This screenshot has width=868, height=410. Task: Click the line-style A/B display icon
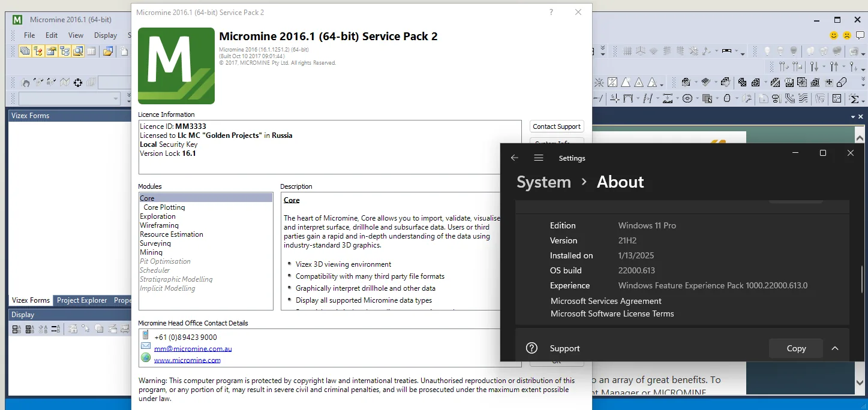pos(56,329)
